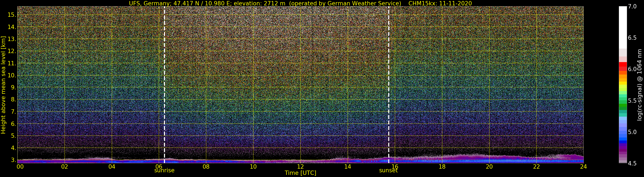Click the sunrise dashed vertical line
Viewport: 644px width, 177px height.
click(164, 85)
